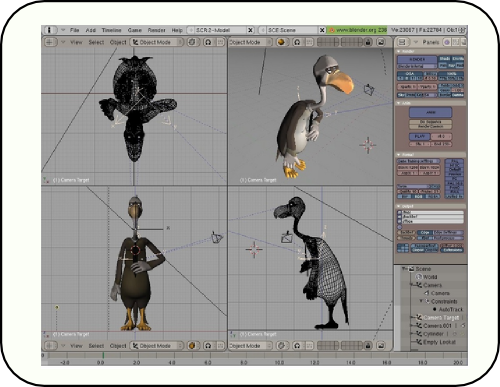
Task: Click draw type icon in top-left 3D view header
Action: point(193,42)
